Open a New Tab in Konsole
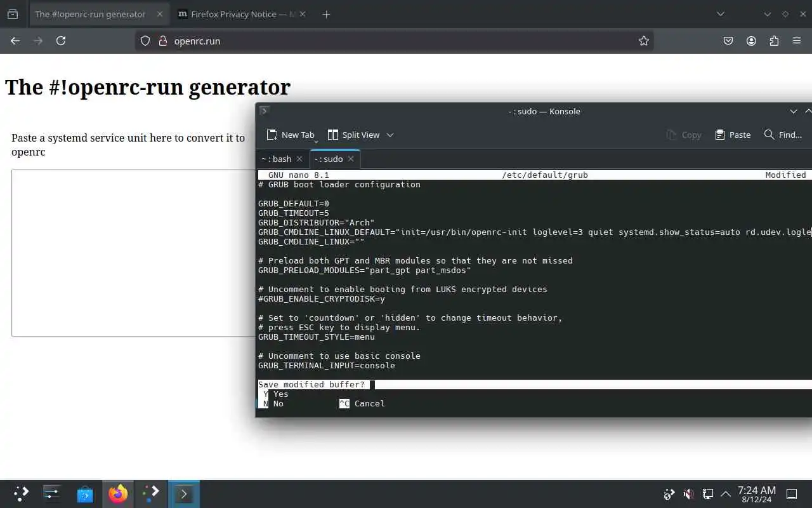Image resolution: width=812 pixels, height=508 pixels. point(291,135)
